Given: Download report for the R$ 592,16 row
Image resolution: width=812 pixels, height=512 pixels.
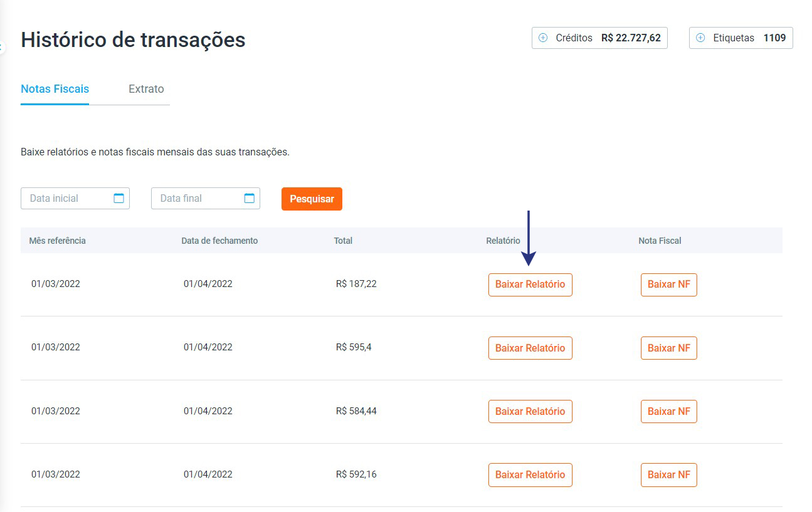Looking at the screenshot, I should (530, 475).
